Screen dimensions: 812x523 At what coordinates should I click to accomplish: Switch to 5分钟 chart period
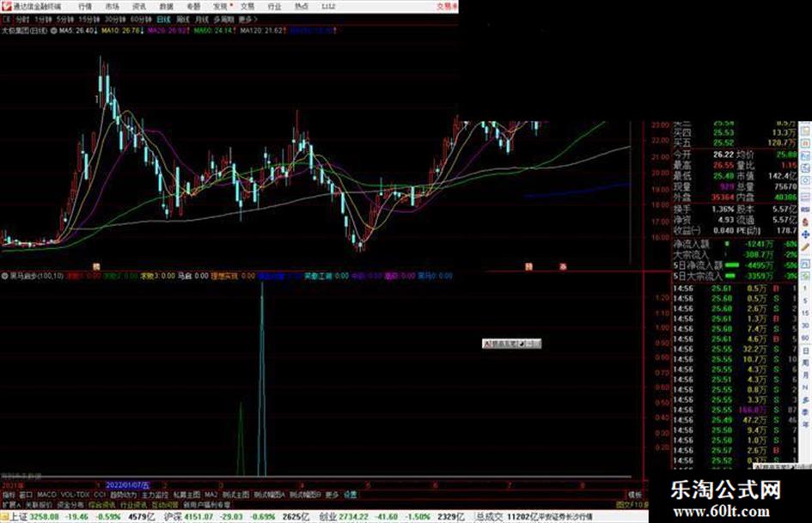(65, 19)
